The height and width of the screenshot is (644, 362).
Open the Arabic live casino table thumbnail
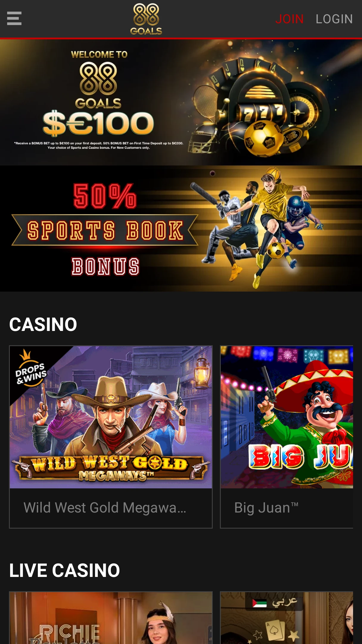tap(287, 618)
